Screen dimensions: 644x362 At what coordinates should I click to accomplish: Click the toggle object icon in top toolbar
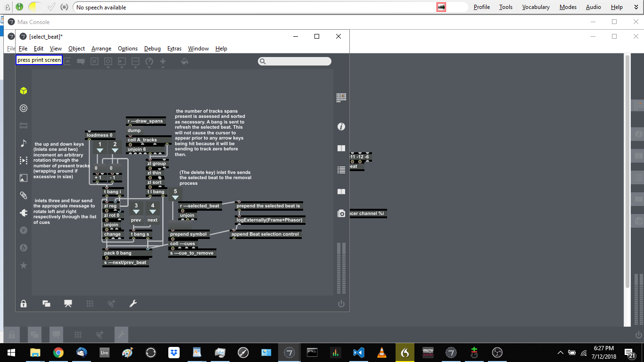pyautogui.click(x=94, y=61)
